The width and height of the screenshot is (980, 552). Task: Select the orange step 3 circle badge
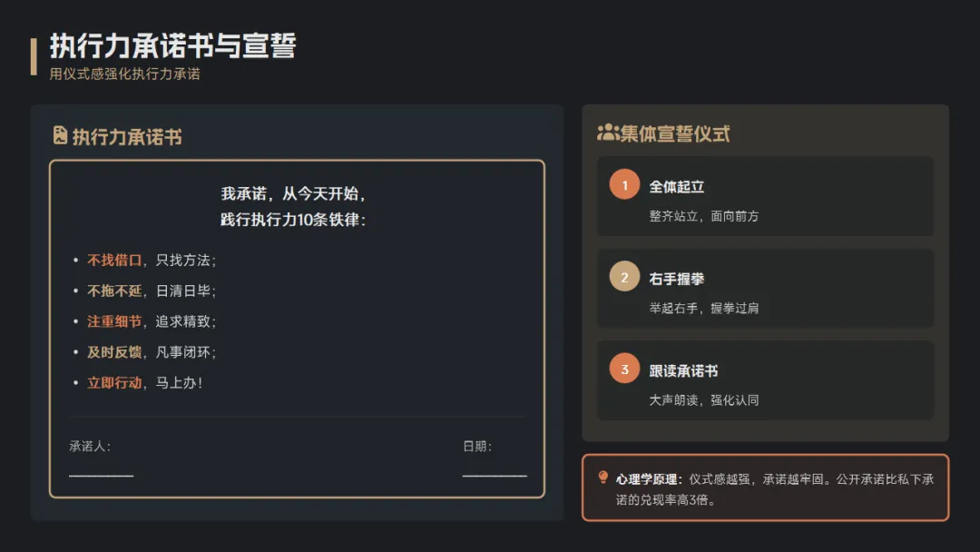click(624, 369)
